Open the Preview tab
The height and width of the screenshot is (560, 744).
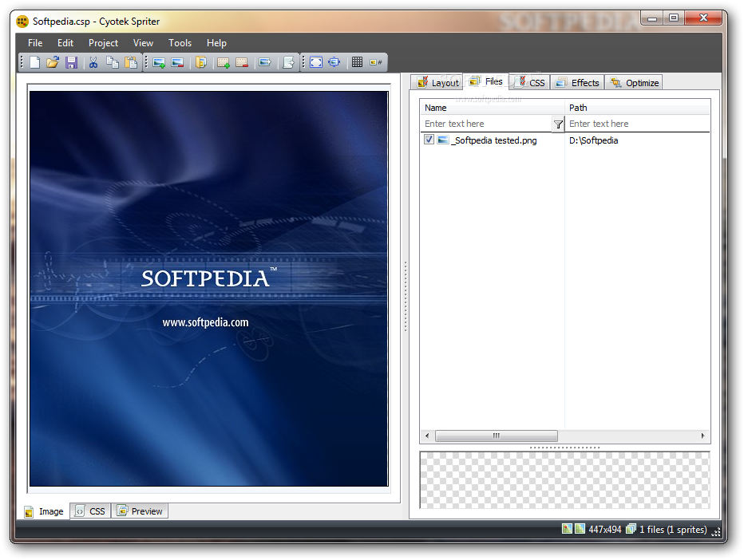(140, 511)
